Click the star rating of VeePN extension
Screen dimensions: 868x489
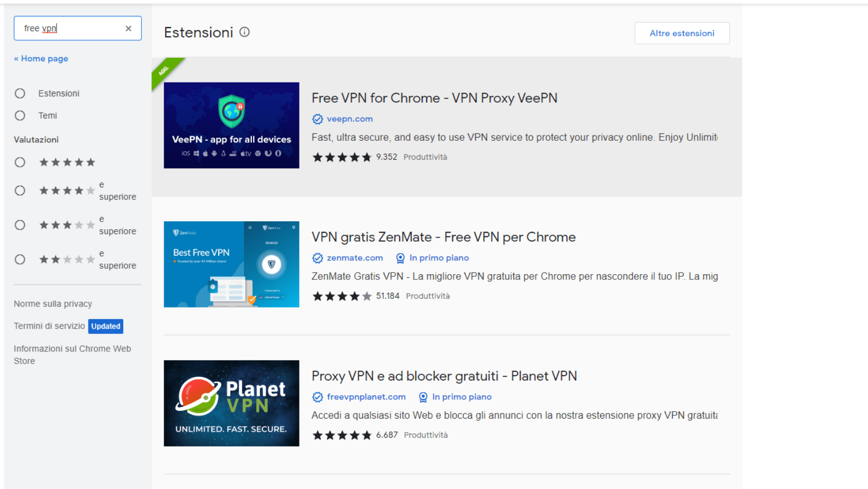coord(342,157)
